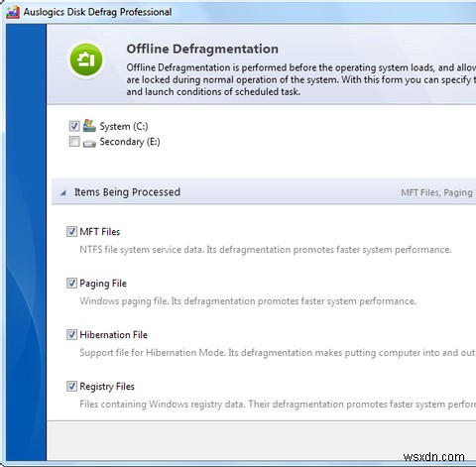Select the System (C:) drive label

124,126
